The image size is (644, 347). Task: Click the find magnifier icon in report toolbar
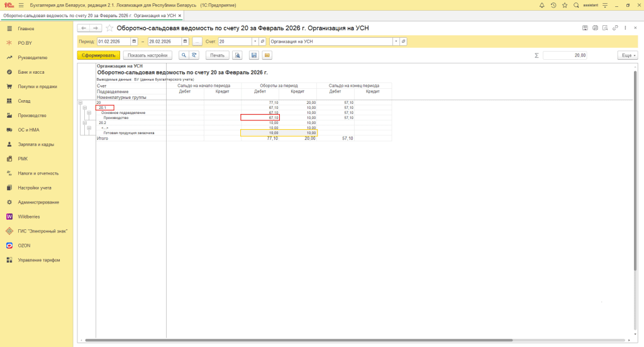184,55
